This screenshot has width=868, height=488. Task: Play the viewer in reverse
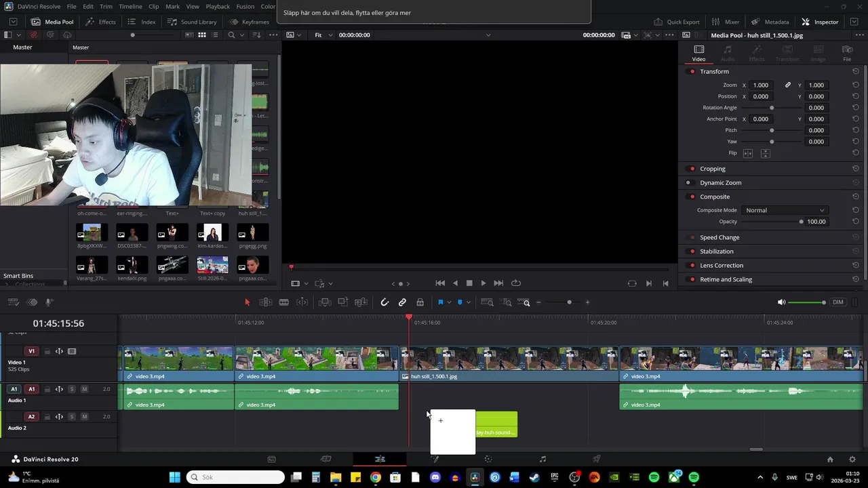coord(455,283)
